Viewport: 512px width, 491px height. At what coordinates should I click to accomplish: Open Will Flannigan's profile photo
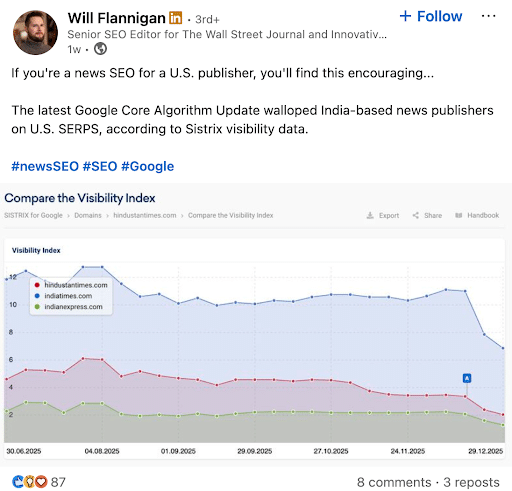click(35, 32)
